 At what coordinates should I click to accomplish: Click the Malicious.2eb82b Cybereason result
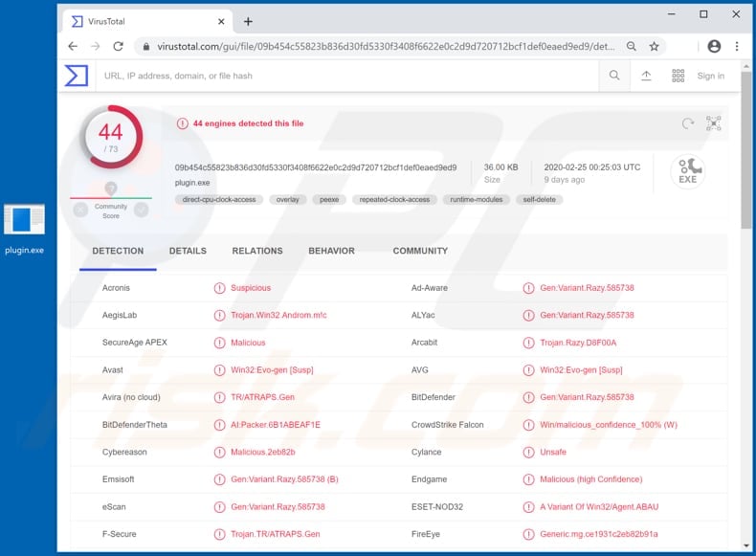point(262,452)
